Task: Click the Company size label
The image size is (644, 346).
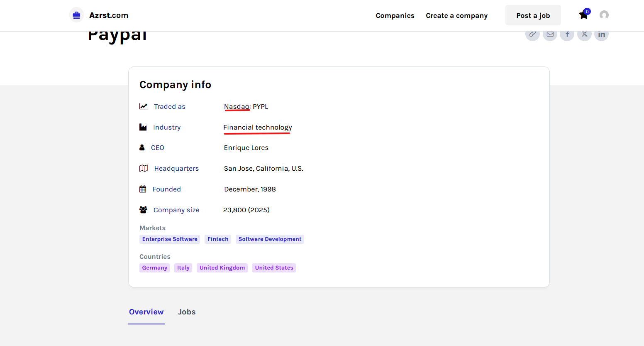Action: (176, 210)
